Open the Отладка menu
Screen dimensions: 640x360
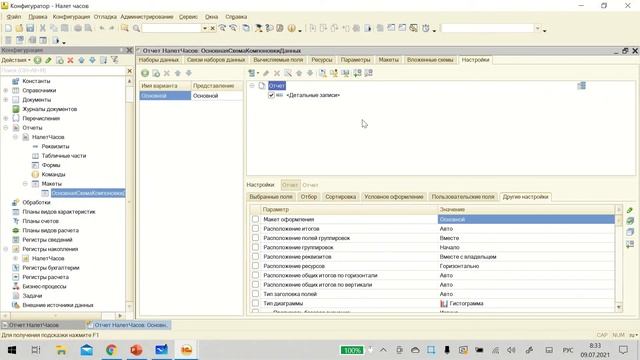click(x=105, y=17)
